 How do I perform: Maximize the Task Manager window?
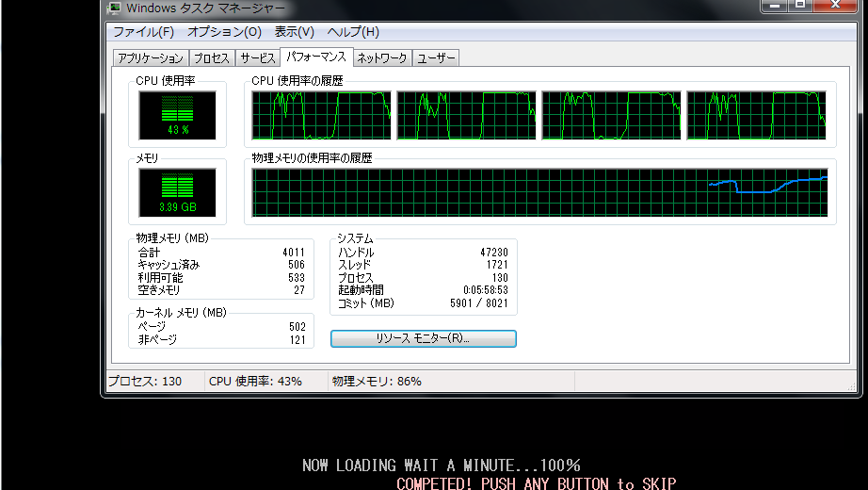pos(800,5)
